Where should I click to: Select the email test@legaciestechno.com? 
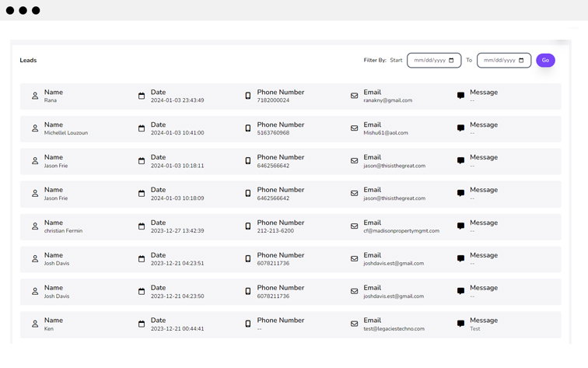click(394, 329)
